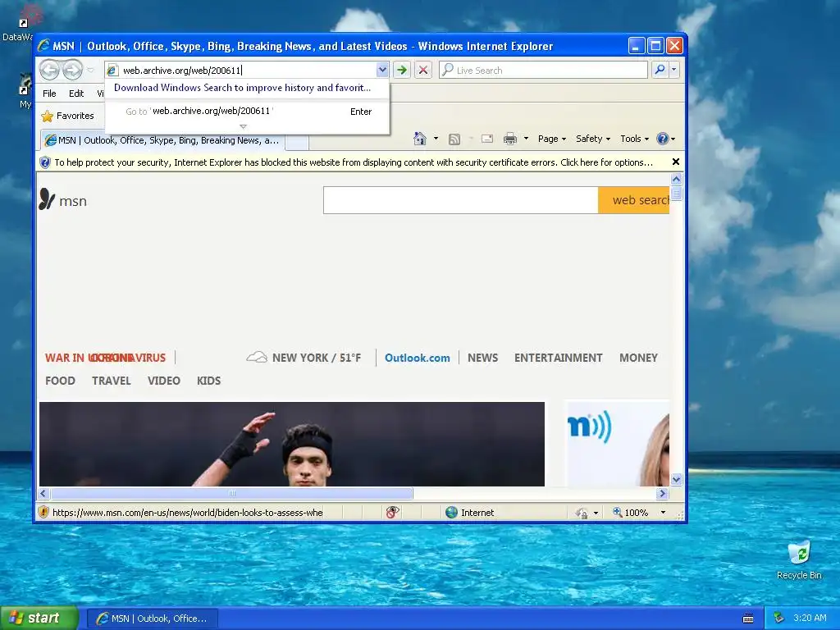840x630 pixels.
Task: Open the MONEY section link
Action: click(x=638, y=358)
